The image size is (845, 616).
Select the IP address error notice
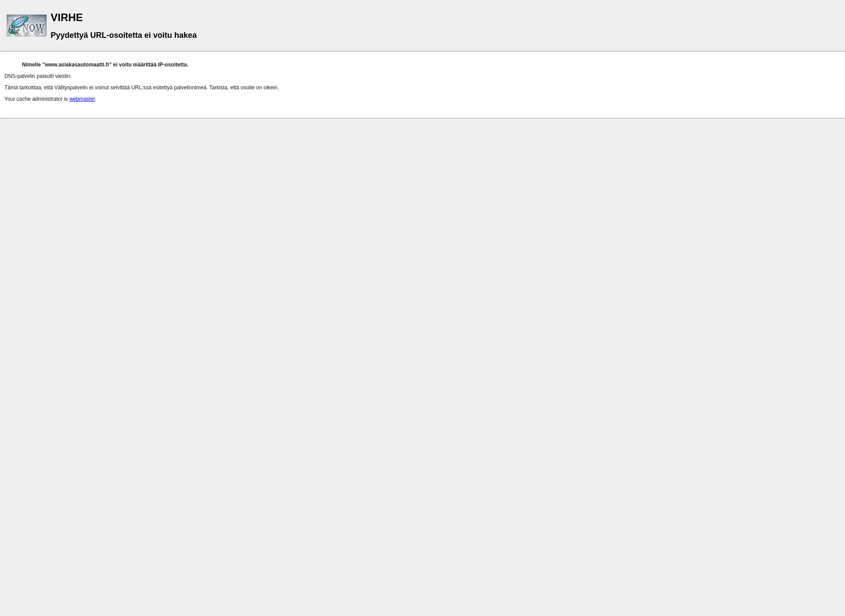(105, 64)
